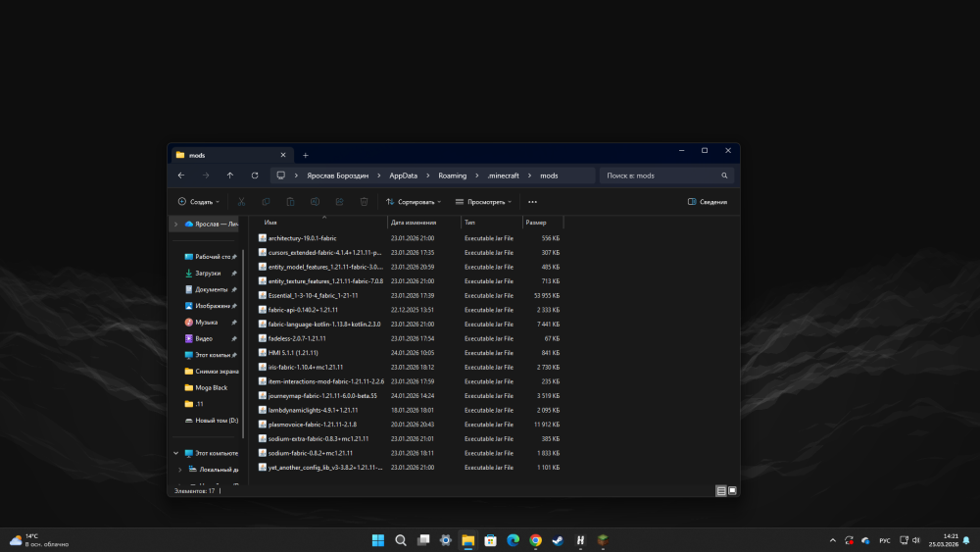980x552 pixels.
Task: Open Изображения in sidebar
Action: click(210, 306)
